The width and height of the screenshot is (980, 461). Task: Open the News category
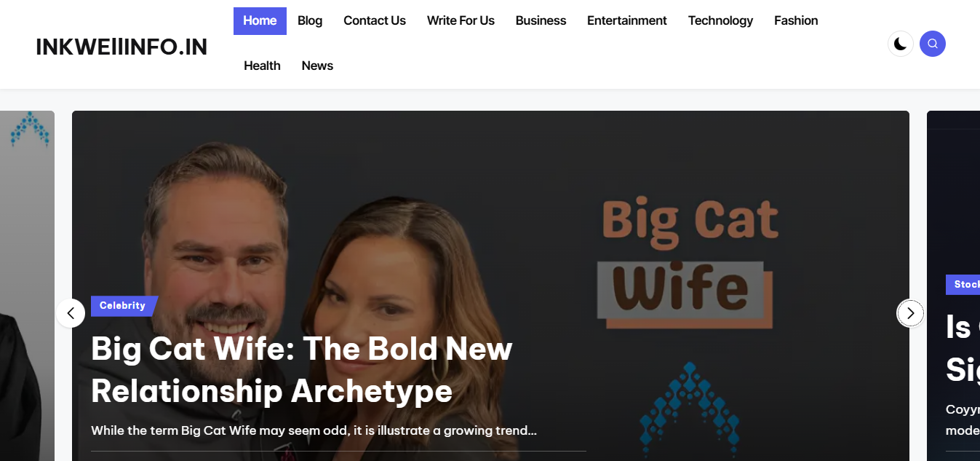coord(317,66)
